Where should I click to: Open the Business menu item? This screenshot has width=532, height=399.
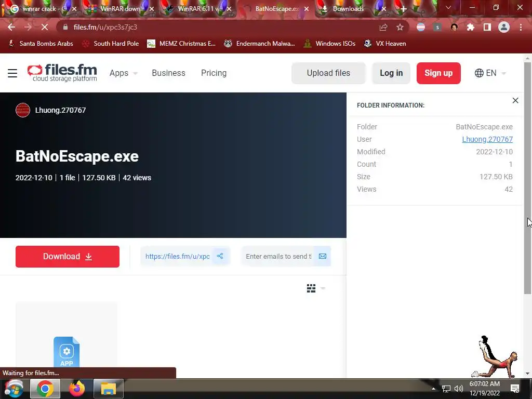tap(169, 73)
